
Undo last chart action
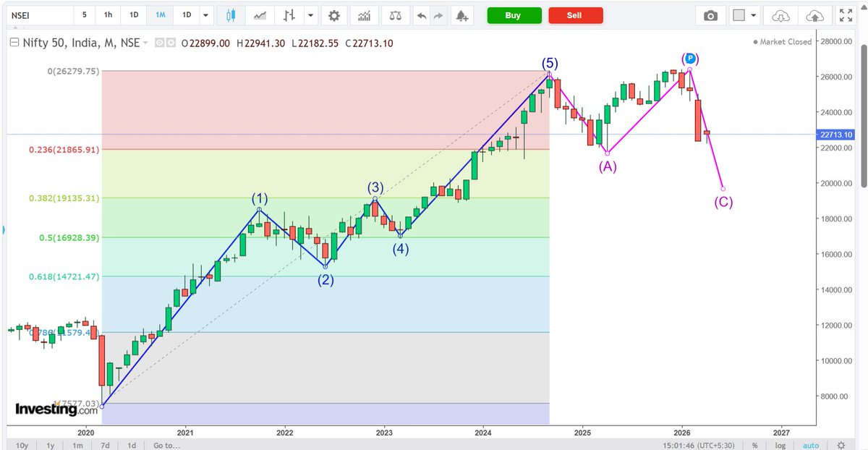click(421, 15)
